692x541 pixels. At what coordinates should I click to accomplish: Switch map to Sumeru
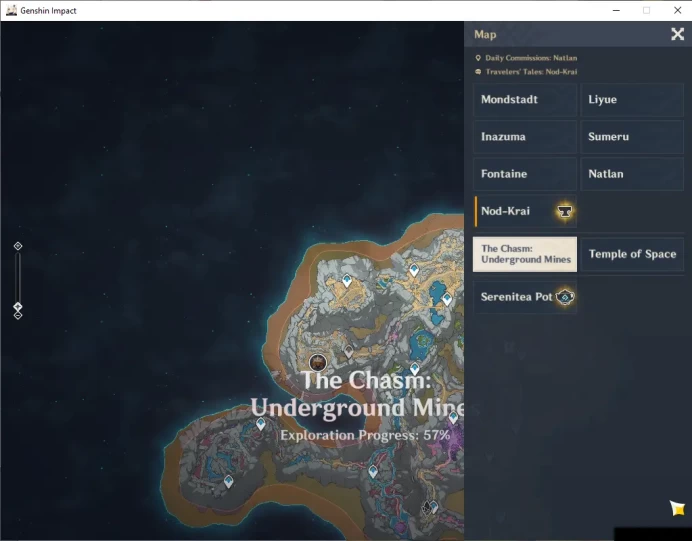tap(632, 137)
